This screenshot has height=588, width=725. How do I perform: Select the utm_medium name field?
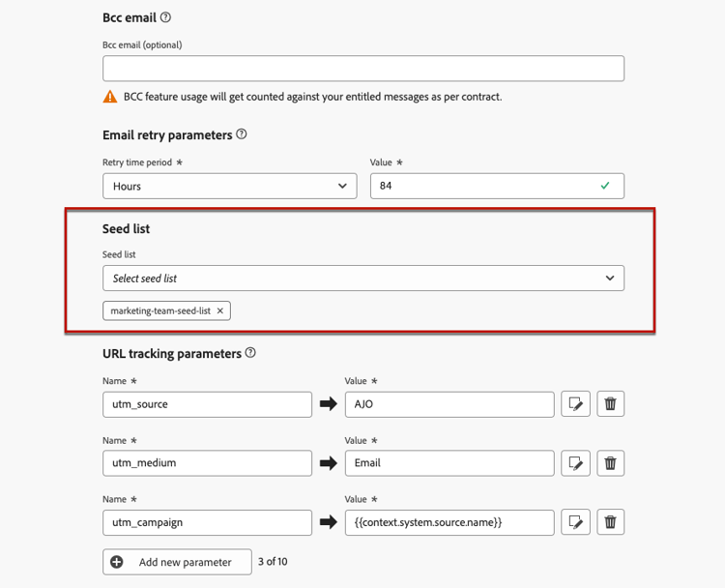point(207,463)
